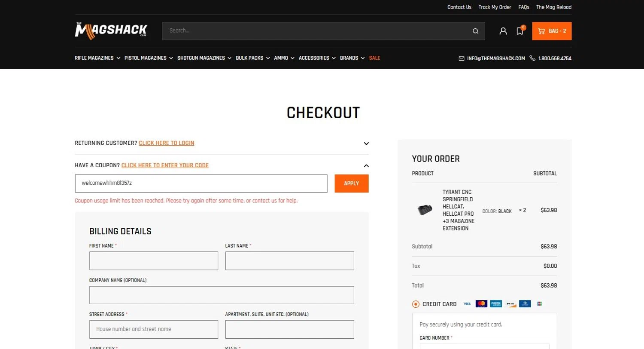644x349 pixels.
Task: Click the coupon usage limit error message
Action: point(186,201)
